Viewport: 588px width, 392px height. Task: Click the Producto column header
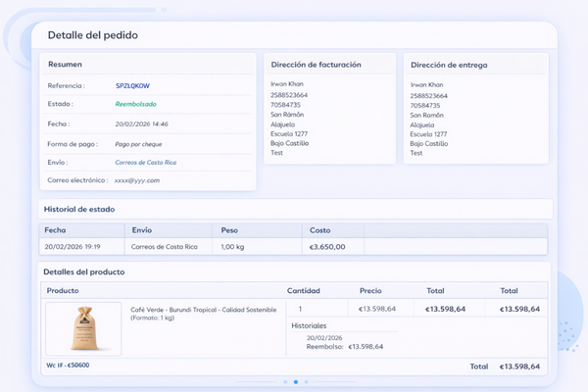pyautogui.click(x=63, y=291)
